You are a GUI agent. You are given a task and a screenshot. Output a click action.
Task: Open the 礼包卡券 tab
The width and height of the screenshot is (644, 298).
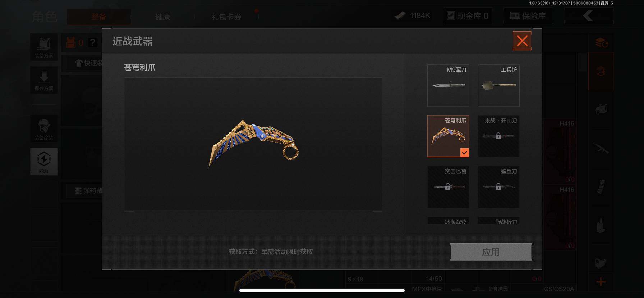click(x=226, y=17)
